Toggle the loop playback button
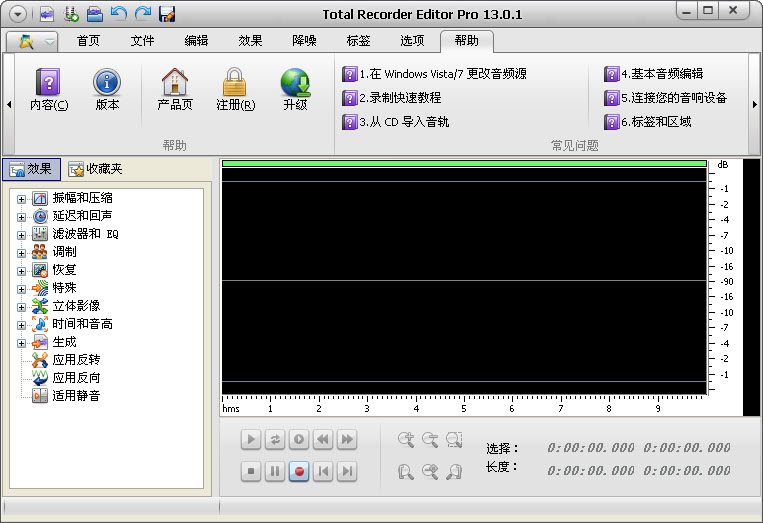The height and width of the screenshot is (523, 763). (275, 440)
